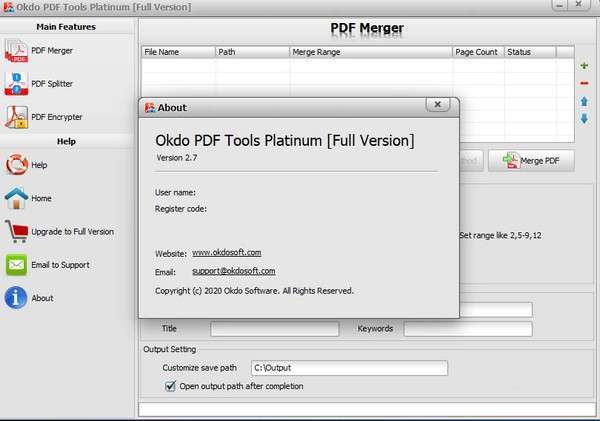Click the Email to Support envelope icon
The image size is (600, 421).
pos(16,264)
